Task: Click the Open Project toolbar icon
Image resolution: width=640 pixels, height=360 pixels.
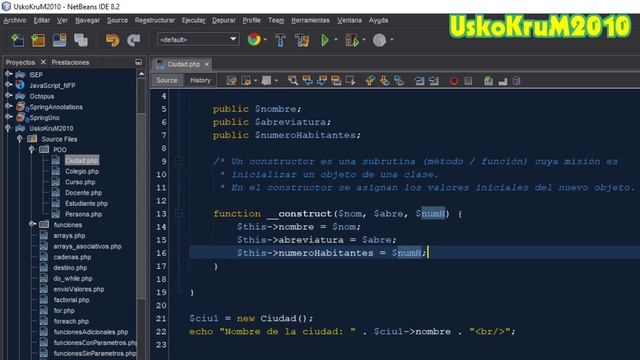Action: click(59, 40)
